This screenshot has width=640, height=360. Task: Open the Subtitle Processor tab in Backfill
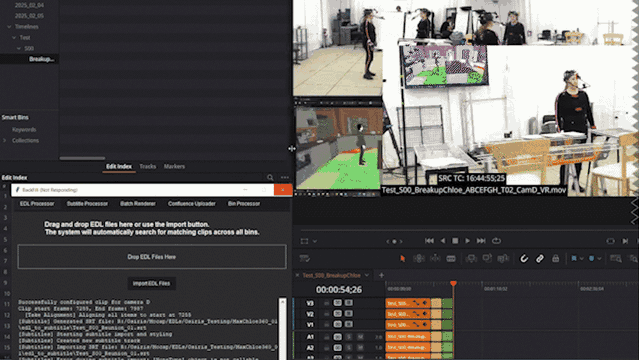tap(87, 204)
